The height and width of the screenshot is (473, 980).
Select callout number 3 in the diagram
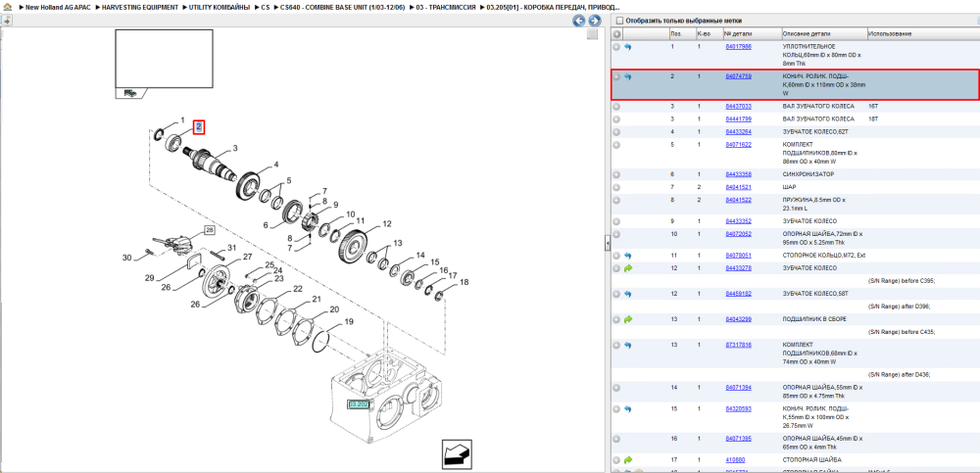point(235,149)
